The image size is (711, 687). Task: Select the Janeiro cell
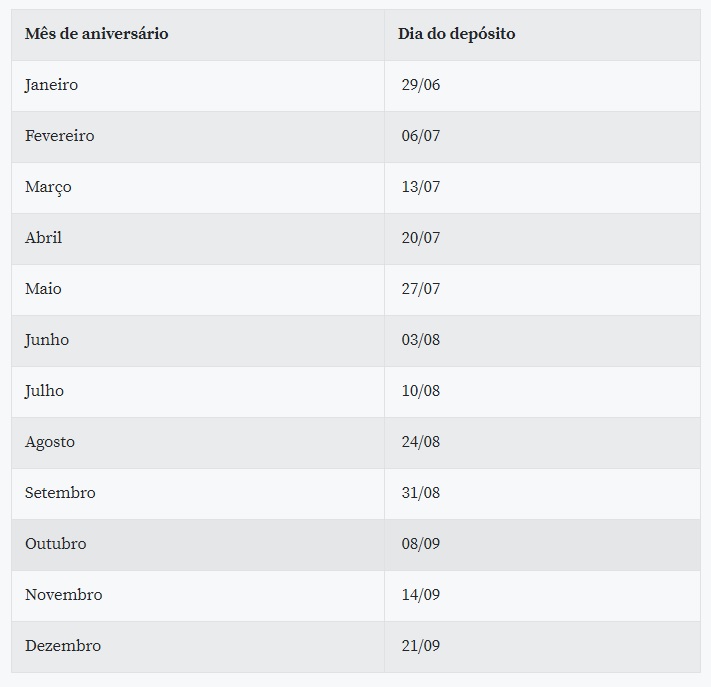click(x=52, y=85)
